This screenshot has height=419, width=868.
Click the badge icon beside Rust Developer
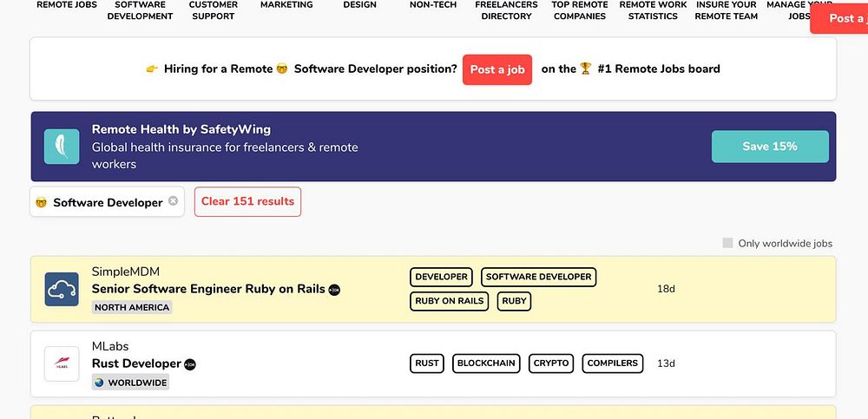190,364
